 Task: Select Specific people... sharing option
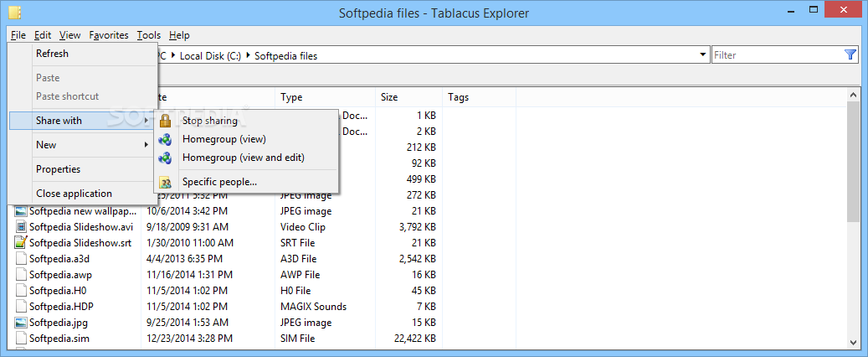point(246,183)
